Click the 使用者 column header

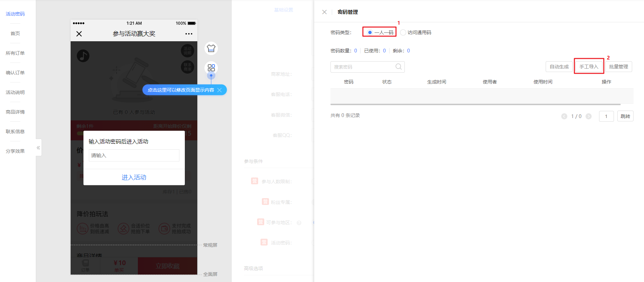pos(490,82)
